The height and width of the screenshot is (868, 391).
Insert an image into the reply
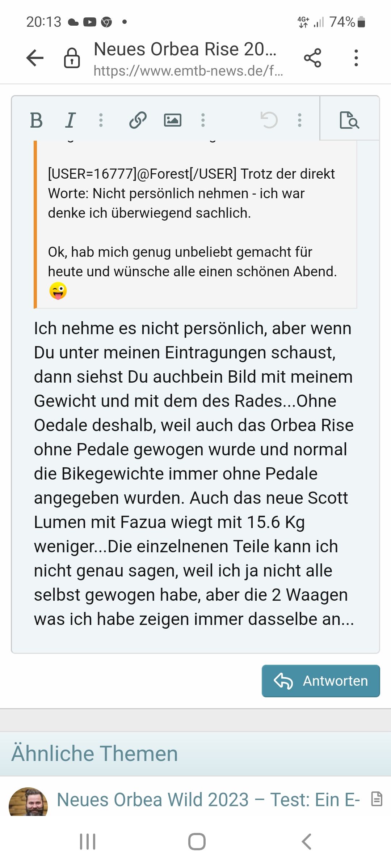[x=173, y=120]
